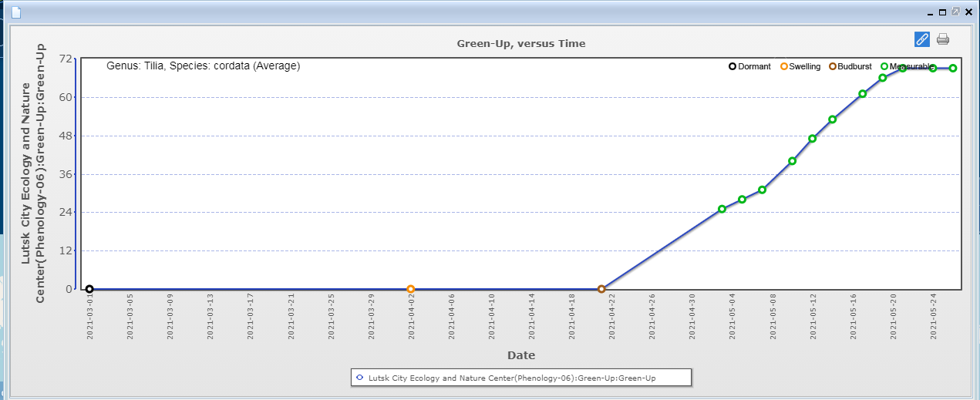980x400 pixels.
Task: Click the chart title Green-Up, versus Time
Action: [520, 43]
